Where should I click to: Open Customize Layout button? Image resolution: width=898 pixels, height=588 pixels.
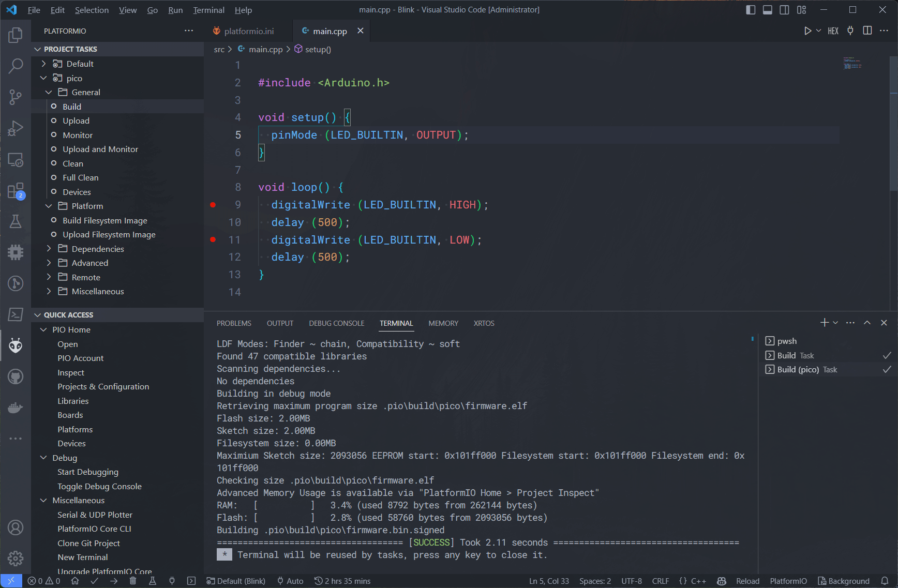click(x=801, y=10)
